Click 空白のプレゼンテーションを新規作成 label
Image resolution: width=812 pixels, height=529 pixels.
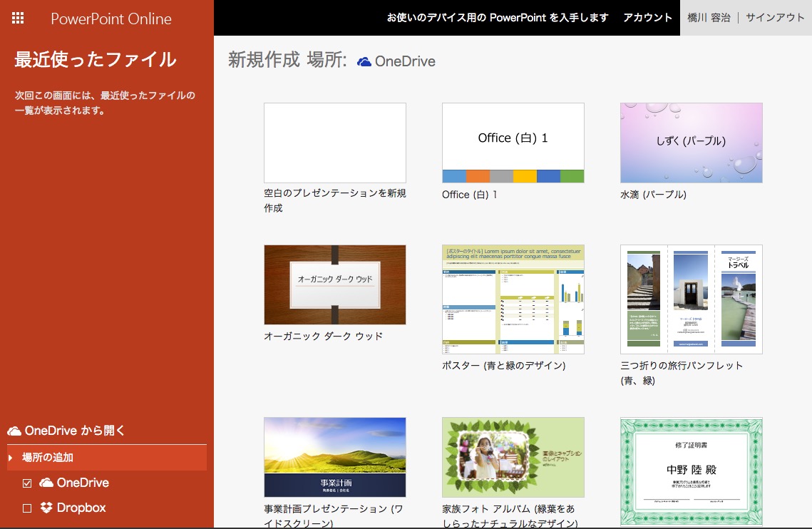tap(335, 200)
